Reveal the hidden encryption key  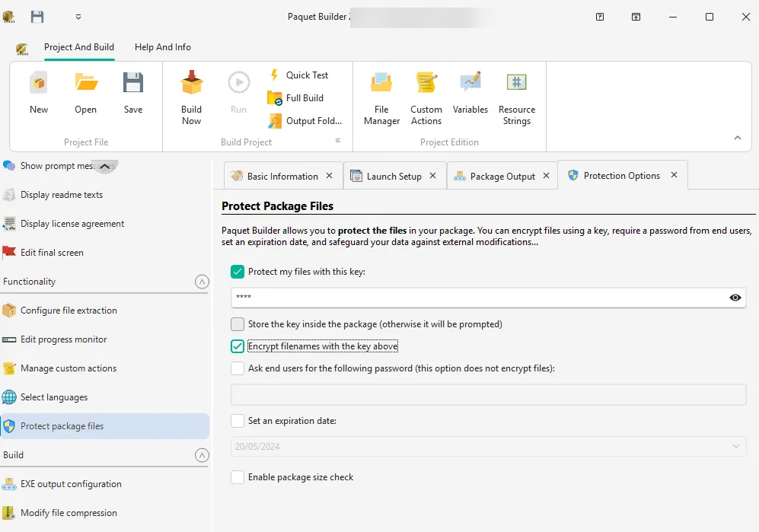(x=735, y=298)
